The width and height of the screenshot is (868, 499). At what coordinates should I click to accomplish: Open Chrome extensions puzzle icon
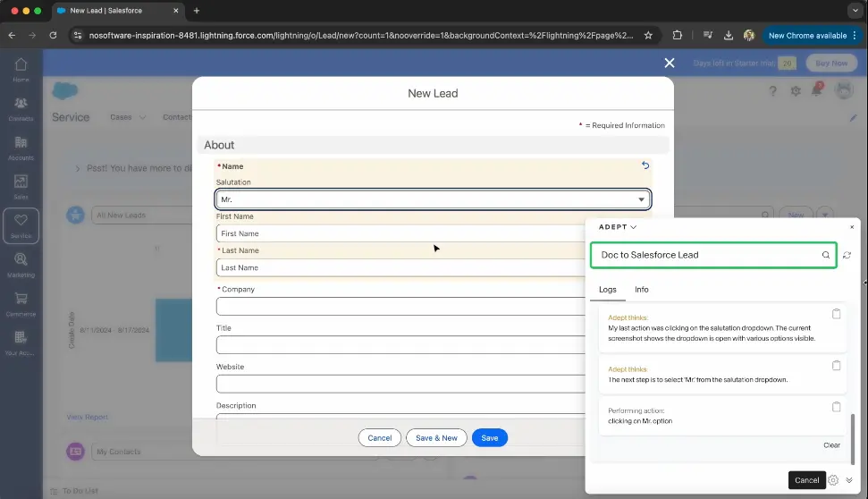click(x=677, y=36)
